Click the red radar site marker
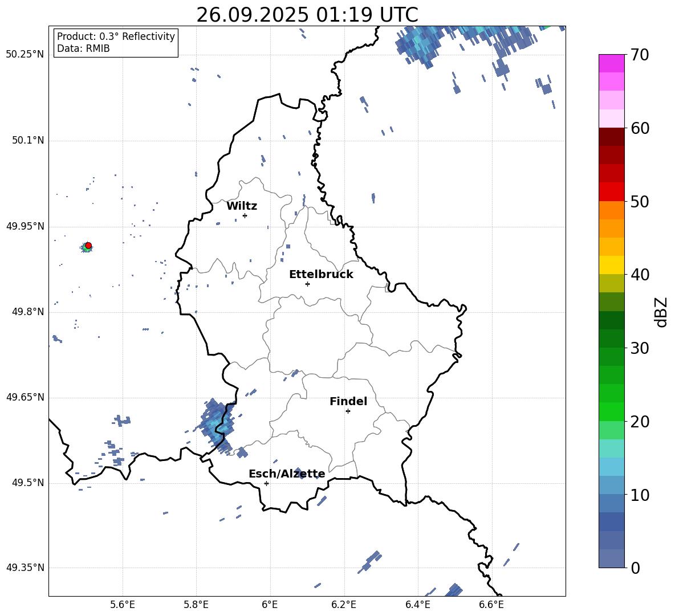Screen dimensions: 675x616 point(88,246)
